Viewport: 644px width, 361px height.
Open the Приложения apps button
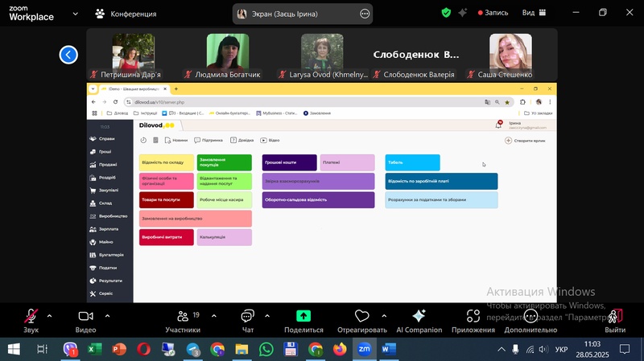tap(473, 322)
